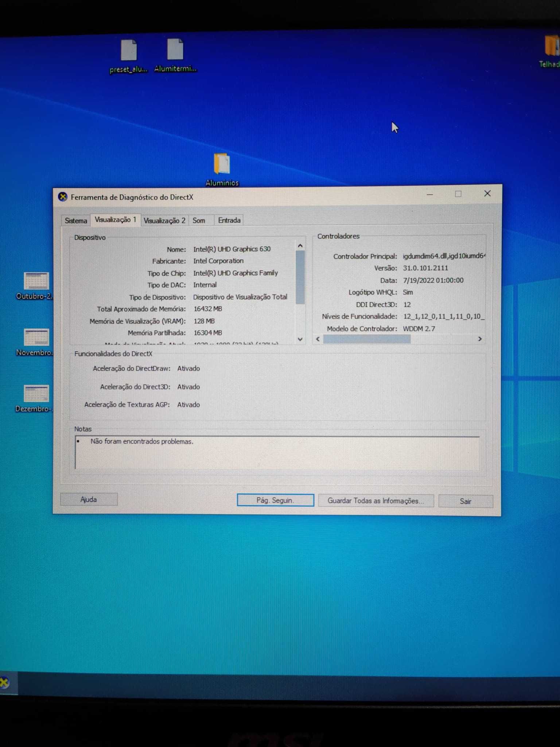Open the Entrada tab
The image size is (560, 747).
pos(229,220)
